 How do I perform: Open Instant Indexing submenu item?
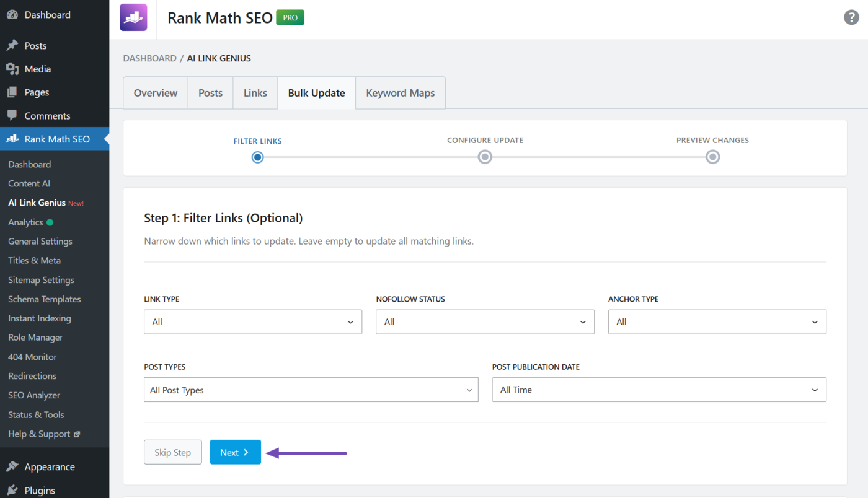(x=40, y=318)
